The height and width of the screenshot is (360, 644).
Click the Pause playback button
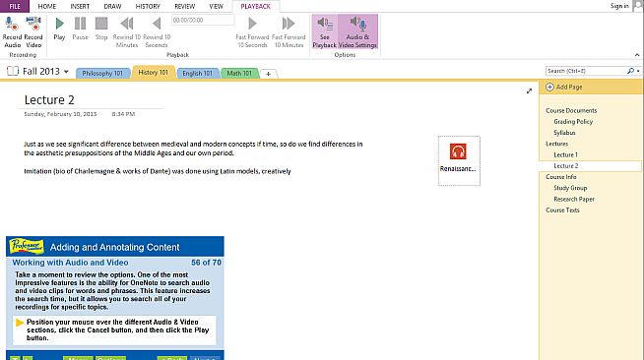tap(80, 29)
